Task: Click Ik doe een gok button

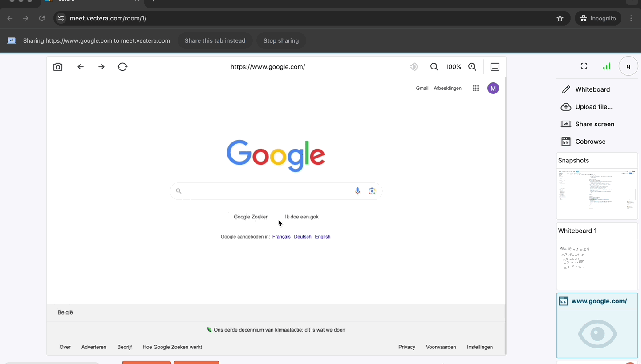Action: pos(302,217)
